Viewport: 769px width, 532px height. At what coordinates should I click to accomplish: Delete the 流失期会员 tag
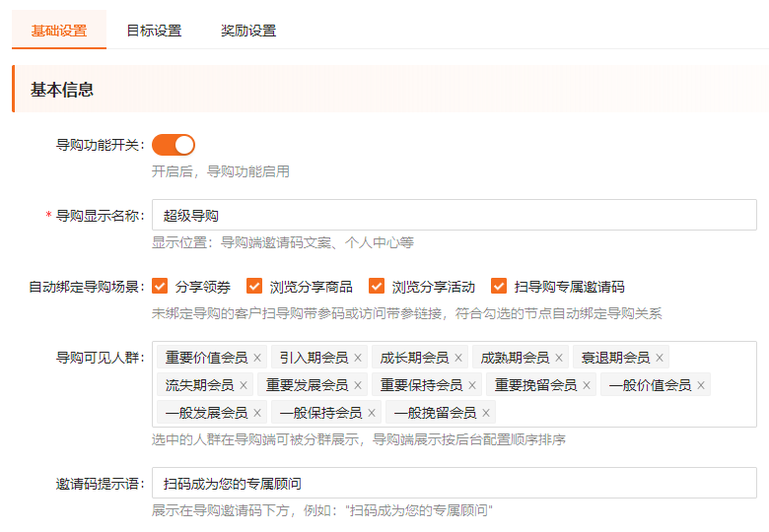244,385
